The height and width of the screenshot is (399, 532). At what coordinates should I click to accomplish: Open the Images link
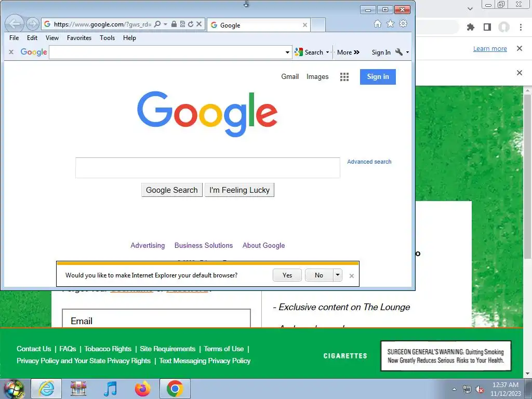pos(317,77)
